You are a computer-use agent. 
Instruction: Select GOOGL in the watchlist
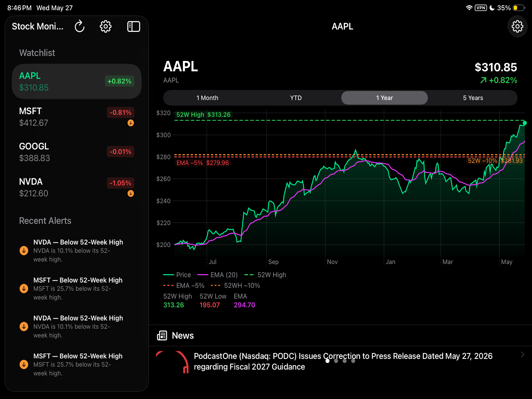tap(77, 152)
